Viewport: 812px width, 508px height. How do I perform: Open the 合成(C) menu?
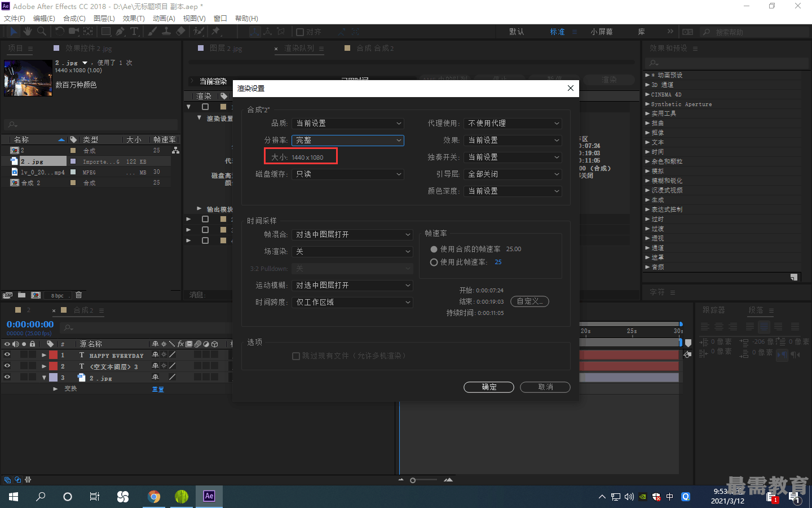[x=74, y=19]
